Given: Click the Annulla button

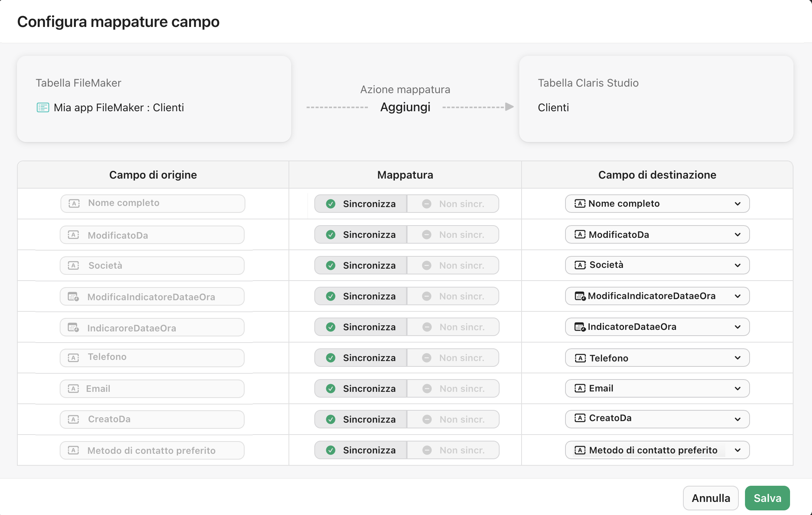Looking at the screenshot, I should (711, 498).
